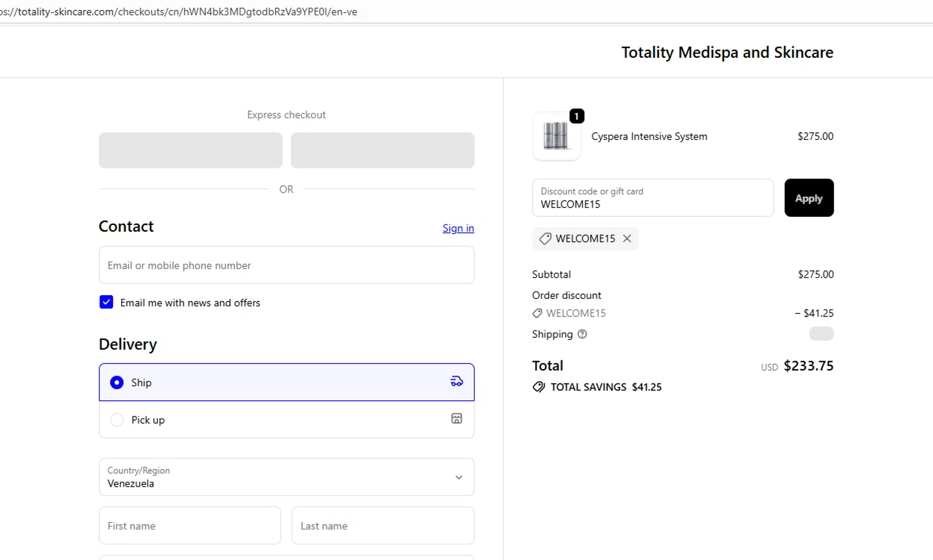This screenshot has height=560, width=933.
Task: Click the first express checkout button
Action: point(190,150)
